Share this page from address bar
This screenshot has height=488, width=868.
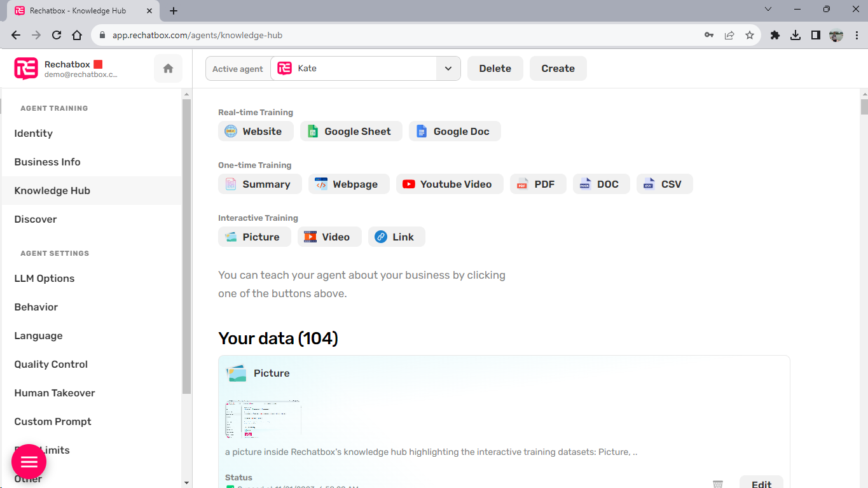click(729, 36)
